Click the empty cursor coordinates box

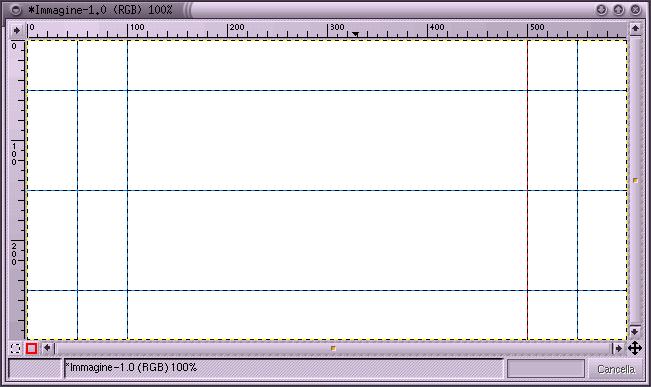click(x=35, y=369)
